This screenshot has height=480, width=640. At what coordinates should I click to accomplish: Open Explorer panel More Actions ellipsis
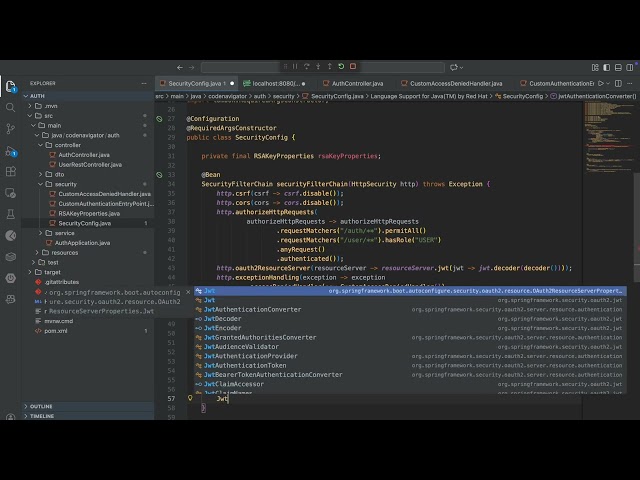(144, 83)
